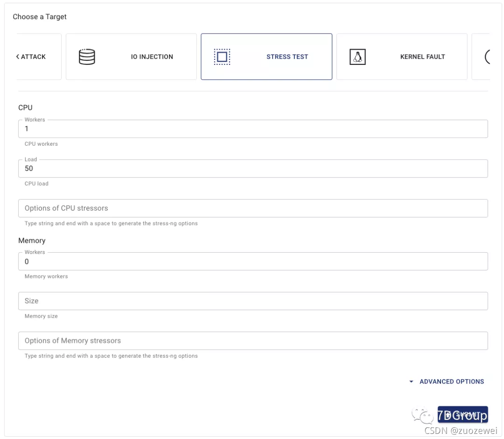Viewport: 504px width, 439px height.
Task: Click the stress-ng hint under Memory stressors
Action: 111,356
